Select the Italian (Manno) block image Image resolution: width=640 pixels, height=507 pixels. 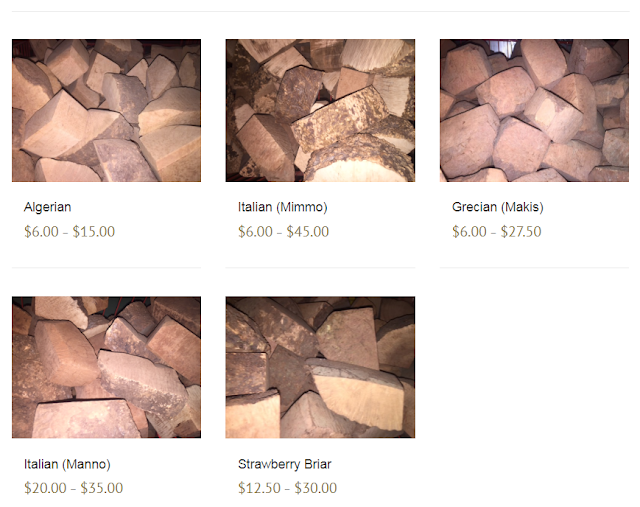tap(106, 367)
